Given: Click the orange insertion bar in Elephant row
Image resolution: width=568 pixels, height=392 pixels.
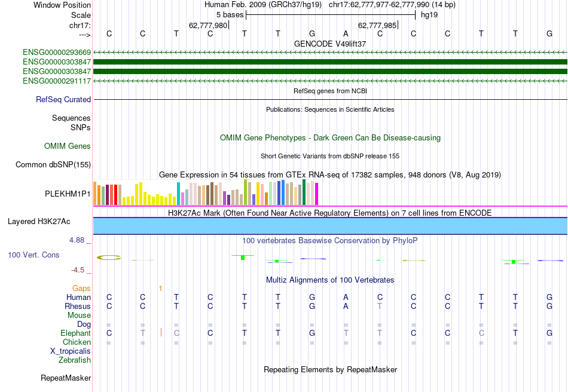Looking at the screenshot, I should pyautogui.click(x=161, y=333).
